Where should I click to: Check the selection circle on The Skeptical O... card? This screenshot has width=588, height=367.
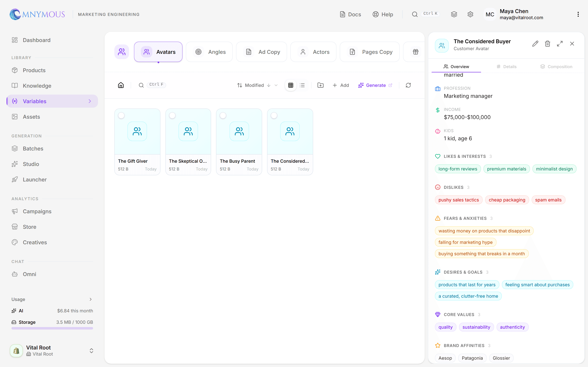point(172,116)
